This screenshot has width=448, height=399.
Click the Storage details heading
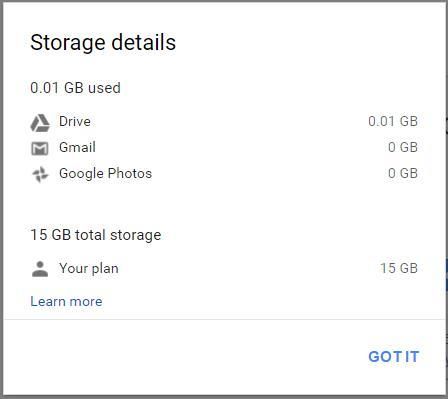point(103,43)
